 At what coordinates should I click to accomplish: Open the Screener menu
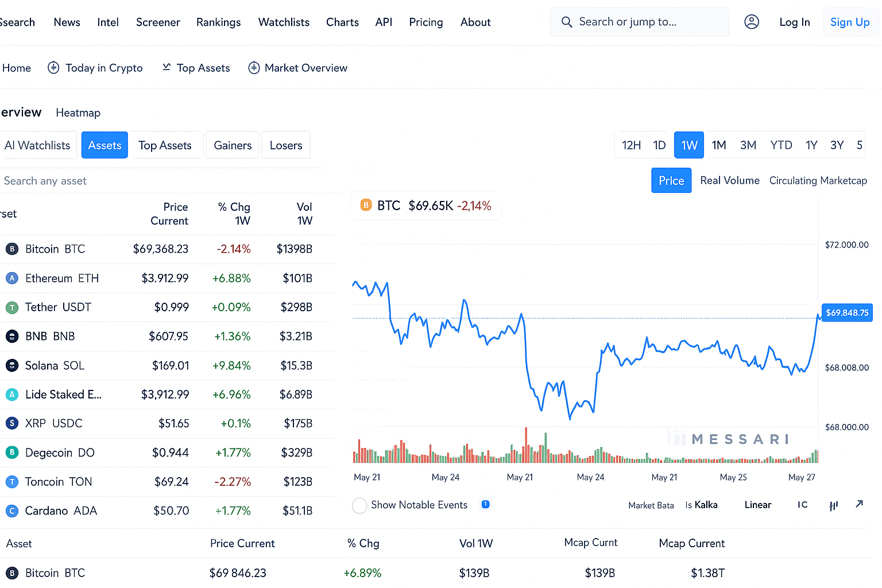[x=158, y=22]
